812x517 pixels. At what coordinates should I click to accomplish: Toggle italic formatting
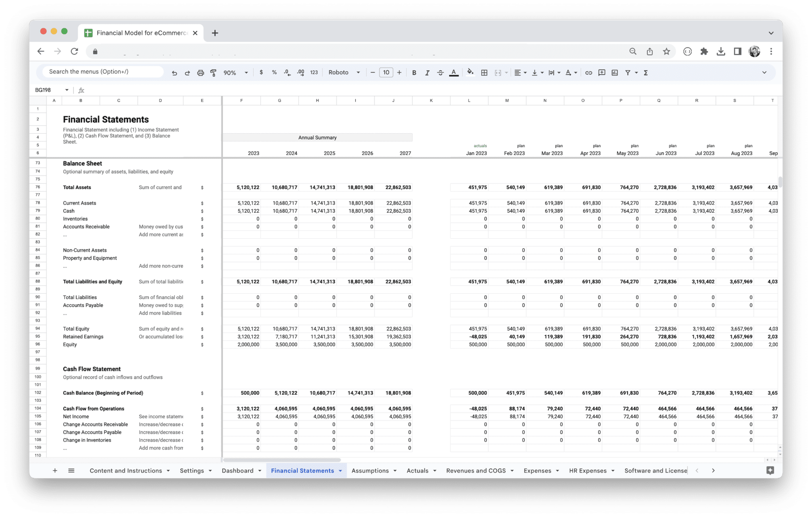[427, 73]
